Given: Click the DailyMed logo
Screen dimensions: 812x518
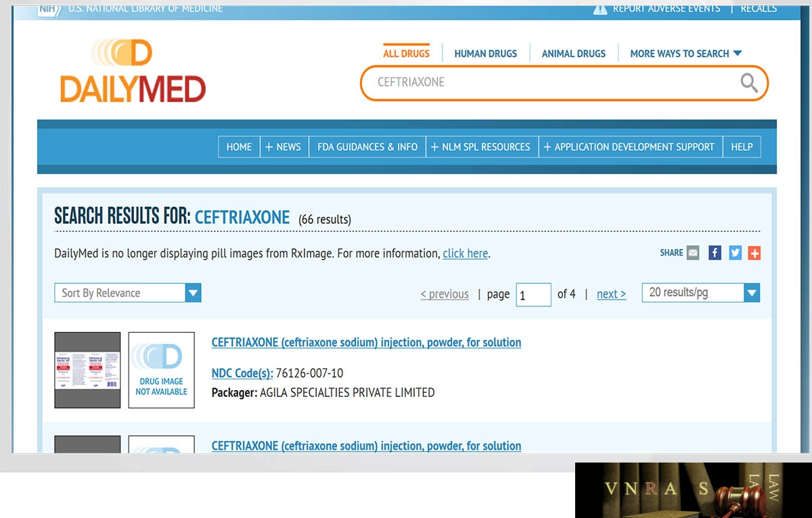Looking at the screenshot, I should pyautogui.click(x=133, y=71).
